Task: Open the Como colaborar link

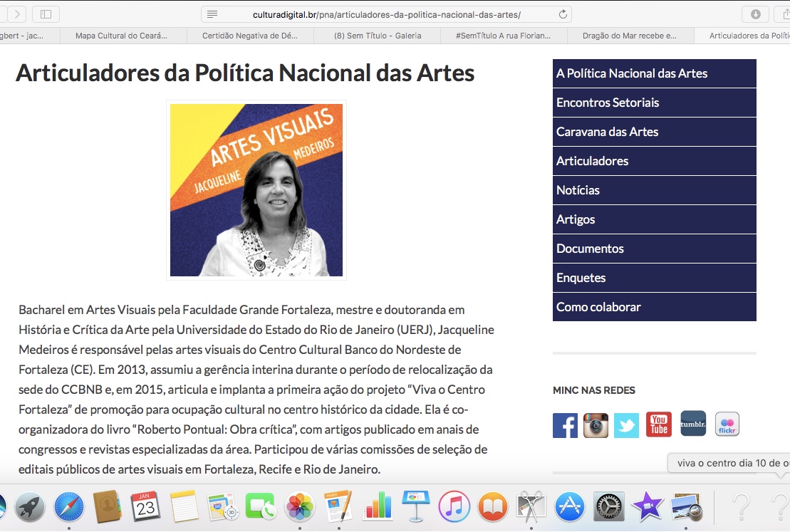Action: [598, 307]
